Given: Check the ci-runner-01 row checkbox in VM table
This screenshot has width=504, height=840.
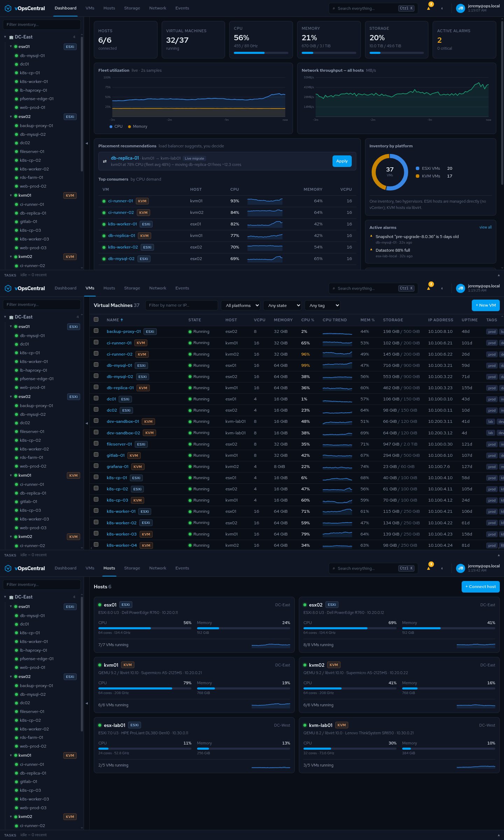Looking at the screenshot, I should 96,342.
